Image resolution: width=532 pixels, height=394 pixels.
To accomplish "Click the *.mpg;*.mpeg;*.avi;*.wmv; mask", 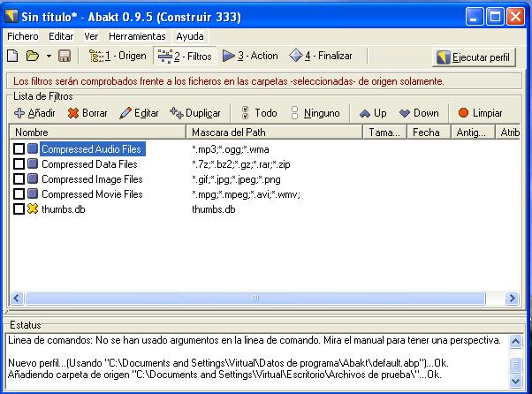I will point(246,194).
